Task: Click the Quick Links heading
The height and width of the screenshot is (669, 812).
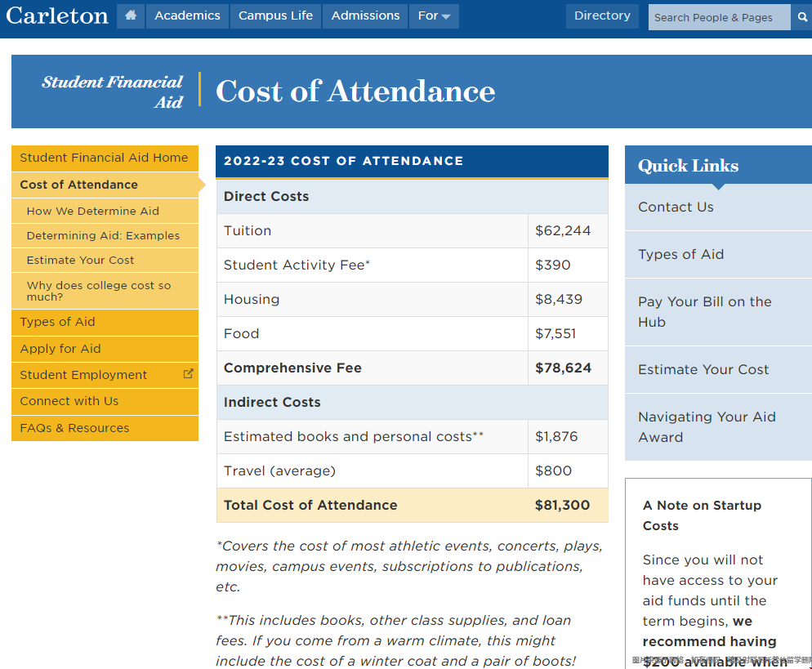Action: click(x=688, y=166)
